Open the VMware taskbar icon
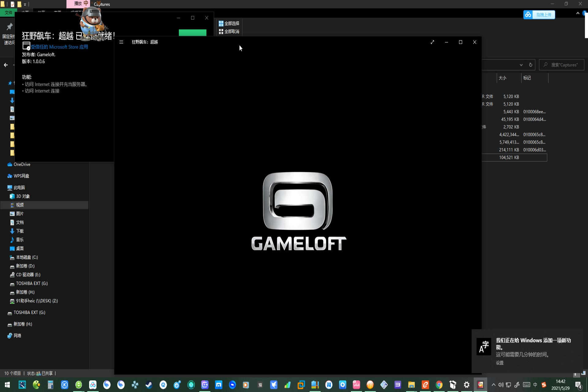The height and width of the screenshot is (392, 588). coord(301,385)
